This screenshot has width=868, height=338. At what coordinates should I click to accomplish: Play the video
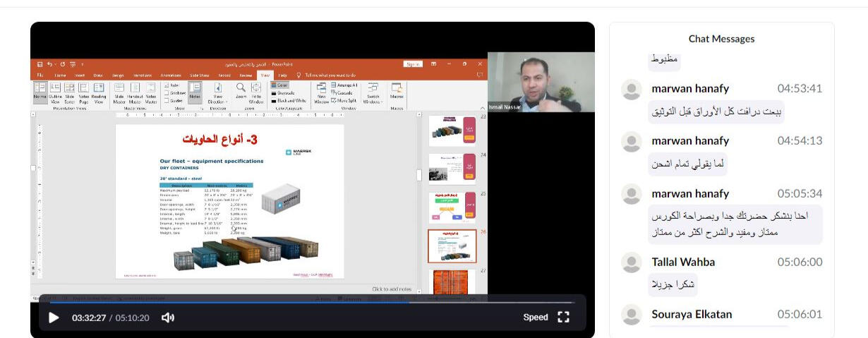54,318
